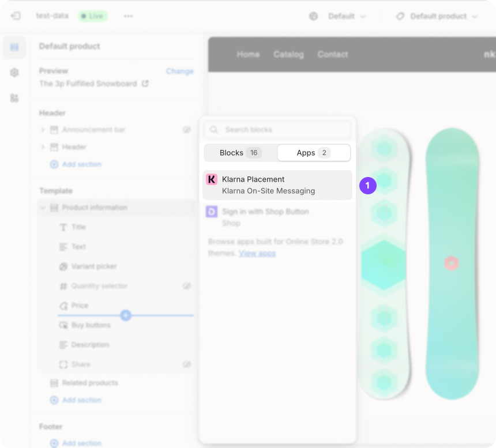Viewport: 496px width, 448px height.
Task: Select Sign in with Shop Button block
Action: (x=277, y=217)
